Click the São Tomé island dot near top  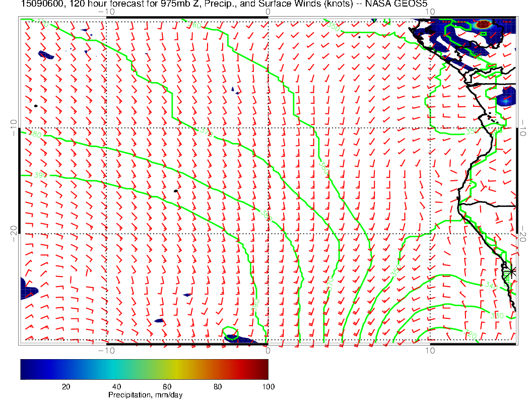coord(359,37)
